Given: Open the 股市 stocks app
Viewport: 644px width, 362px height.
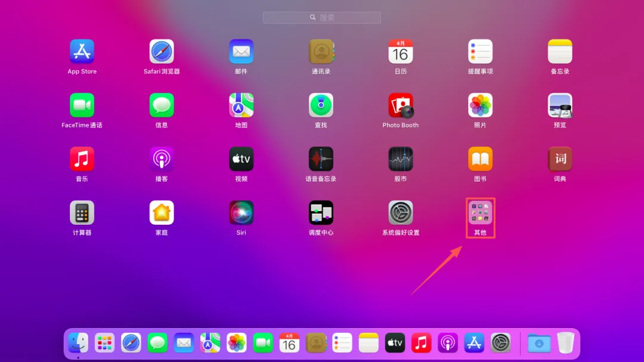Looking at the screenshot, I should click(x=401, y=159).
